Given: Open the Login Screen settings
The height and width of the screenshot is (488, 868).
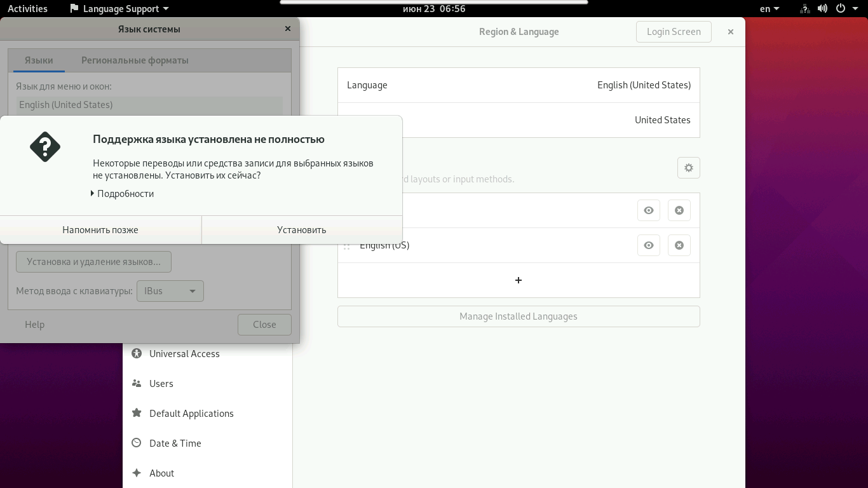Looking at the screenshot, I should (x=674, y=32).
